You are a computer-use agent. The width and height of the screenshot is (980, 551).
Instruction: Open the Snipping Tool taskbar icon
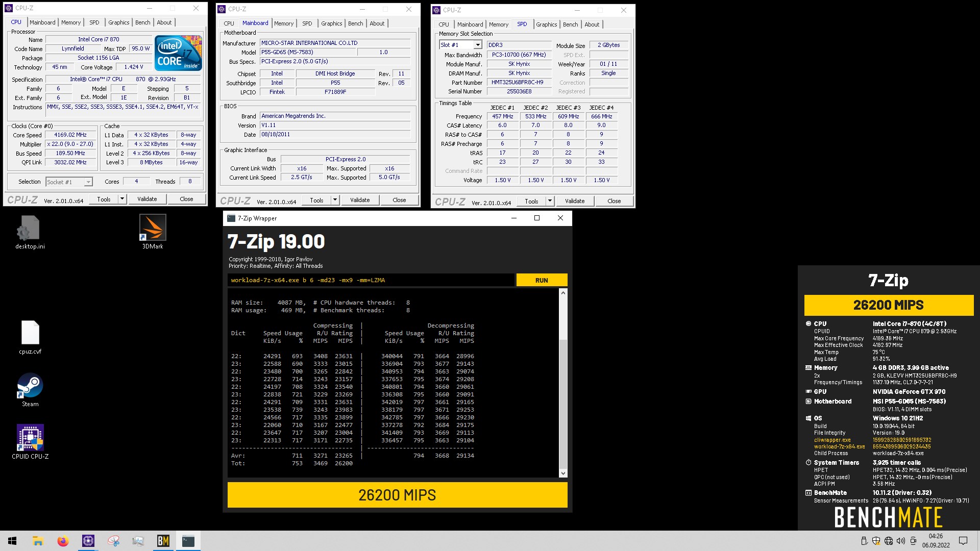click(113, 541)
